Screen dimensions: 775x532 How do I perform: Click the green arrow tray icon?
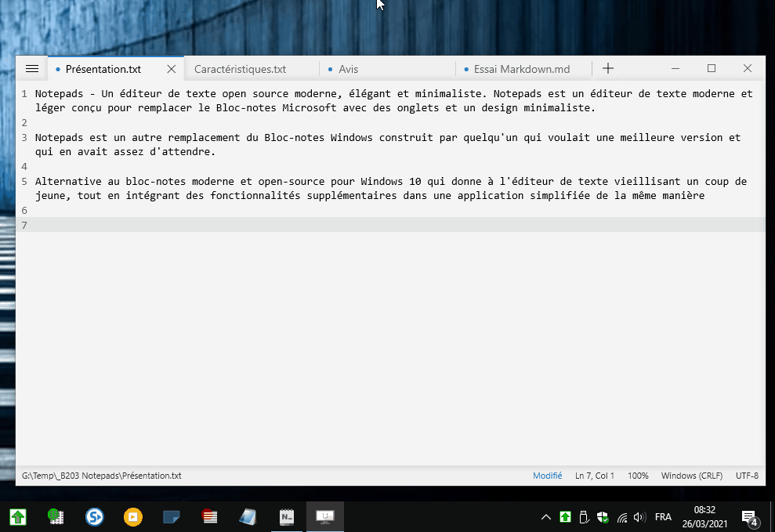pyautogui.click(x=565, y=517)
